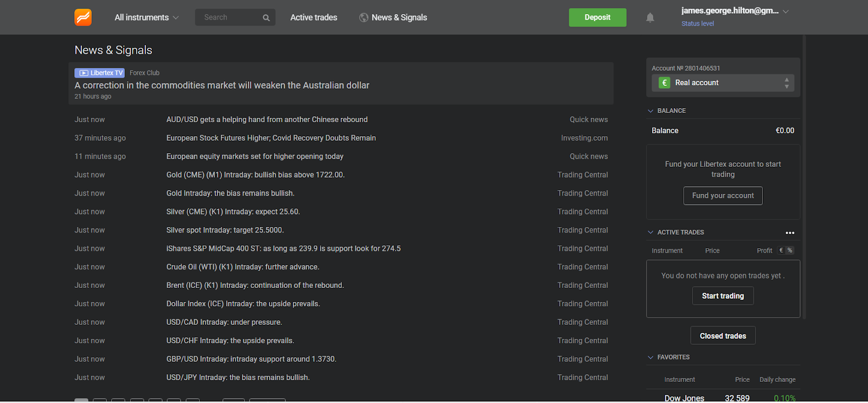
Task: Click the globe icon beside News & Signals
Action: pyautogui.click(x=363, y=18)
